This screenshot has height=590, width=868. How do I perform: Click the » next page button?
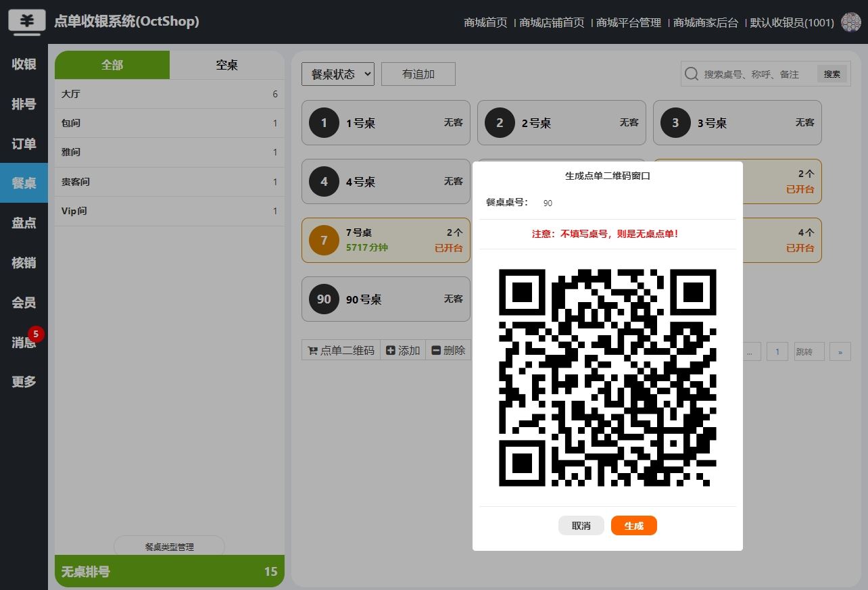[x=840, y=351]
